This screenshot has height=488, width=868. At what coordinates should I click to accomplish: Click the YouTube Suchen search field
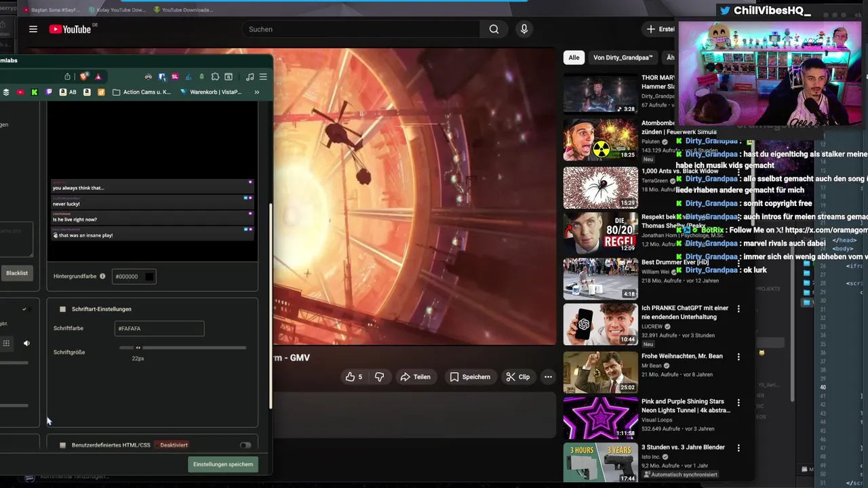pyautogui.click(x=360, y=29)
